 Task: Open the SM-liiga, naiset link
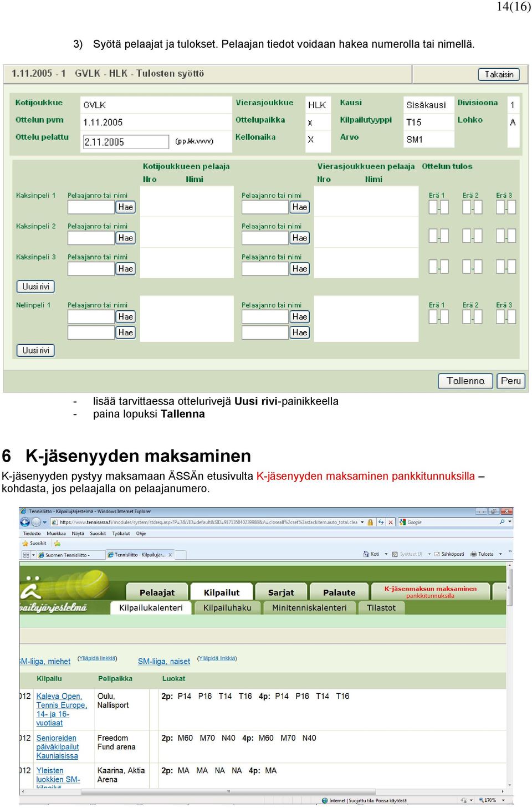[164, 661]
